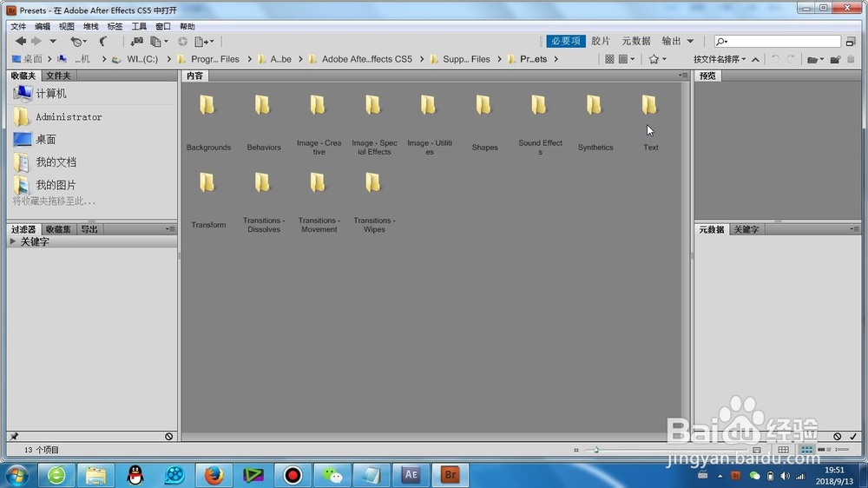This screenshot has width=868, height=488.
Task: Click the return to app boomerang icon
Action: tap(103, 42)
